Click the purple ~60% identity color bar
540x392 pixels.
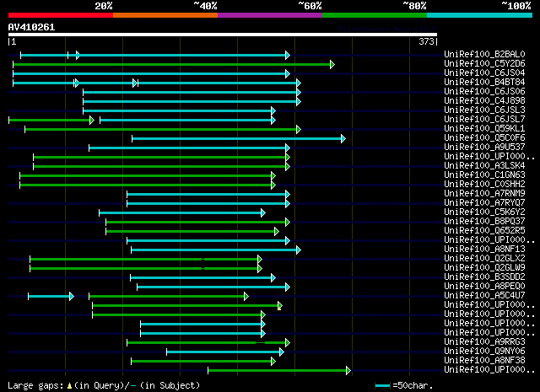[x=270, y=15]
